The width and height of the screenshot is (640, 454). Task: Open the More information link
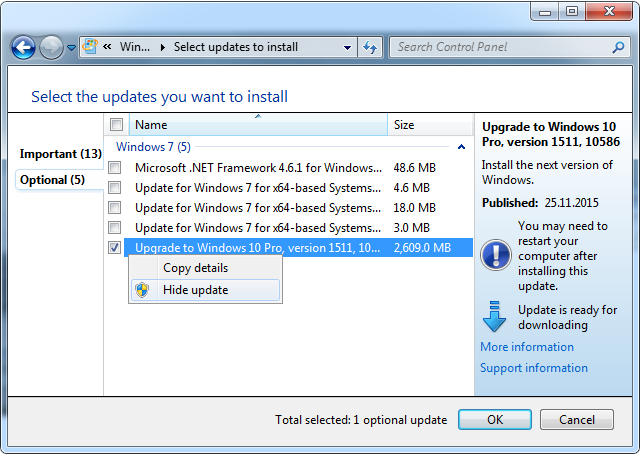(x=527, y=347)
